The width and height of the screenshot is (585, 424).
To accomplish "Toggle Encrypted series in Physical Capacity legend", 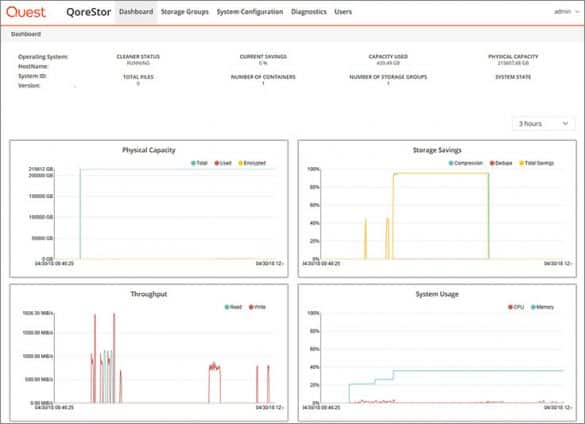I will (x=252, y=163).
